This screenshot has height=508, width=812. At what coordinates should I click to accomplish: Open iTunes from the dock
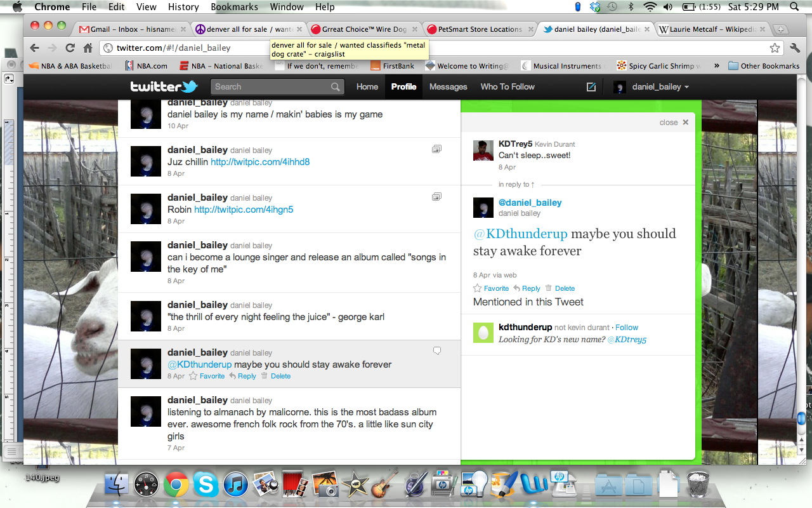tap(235, 485)
